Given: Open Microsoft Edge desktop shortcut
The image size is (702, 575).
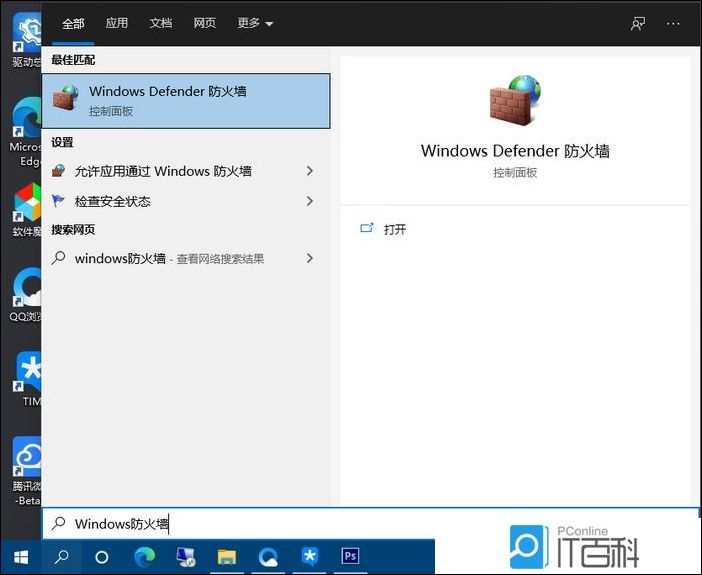Looking at the screenshot, I should 26,132.
